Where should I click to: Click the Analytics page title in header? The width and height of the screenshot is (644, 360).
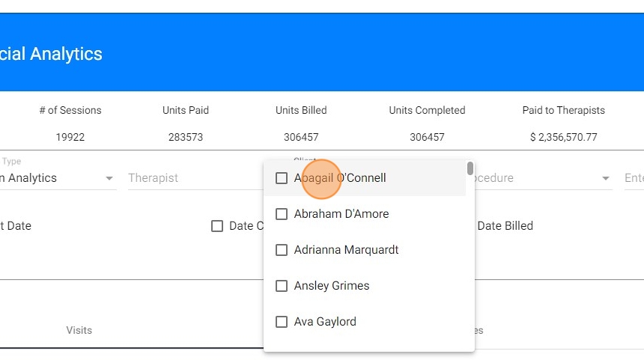coord(51,54)
